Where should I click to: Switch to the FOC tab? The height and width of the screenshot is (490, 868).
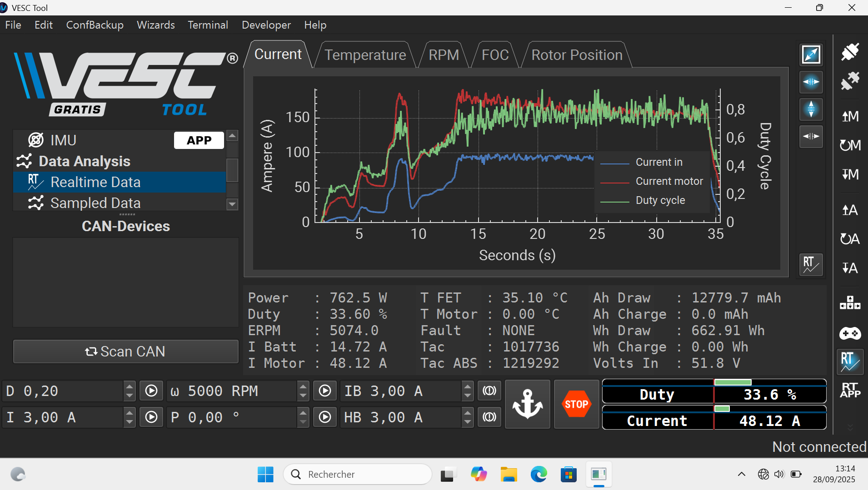495,55
